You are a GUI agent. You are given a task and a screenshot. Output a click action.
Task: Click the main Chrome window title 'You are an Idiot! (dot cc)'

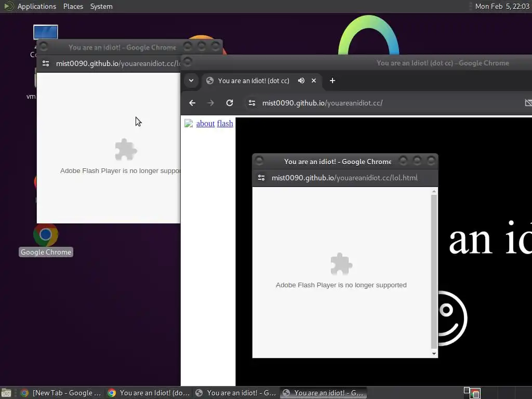[443, 63]
